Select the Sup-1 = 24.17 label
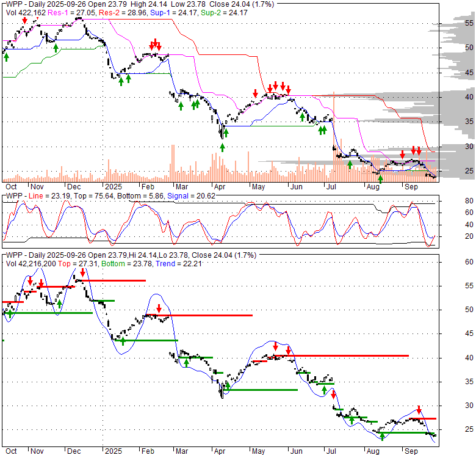Image resolution: width=476 pixels, height=455 pixels. click(x=175, y=13)
